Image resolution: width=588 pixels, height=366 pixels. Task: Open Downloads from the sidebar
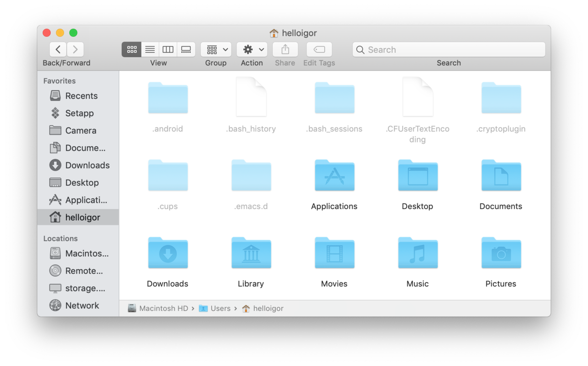click(x=87, y=166)
